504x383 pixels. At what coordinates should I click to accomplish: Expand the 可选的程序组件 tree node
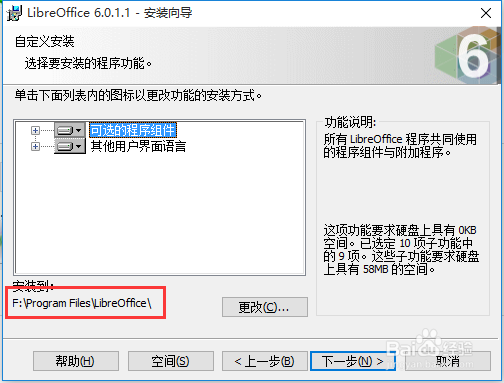pos(35,130)
